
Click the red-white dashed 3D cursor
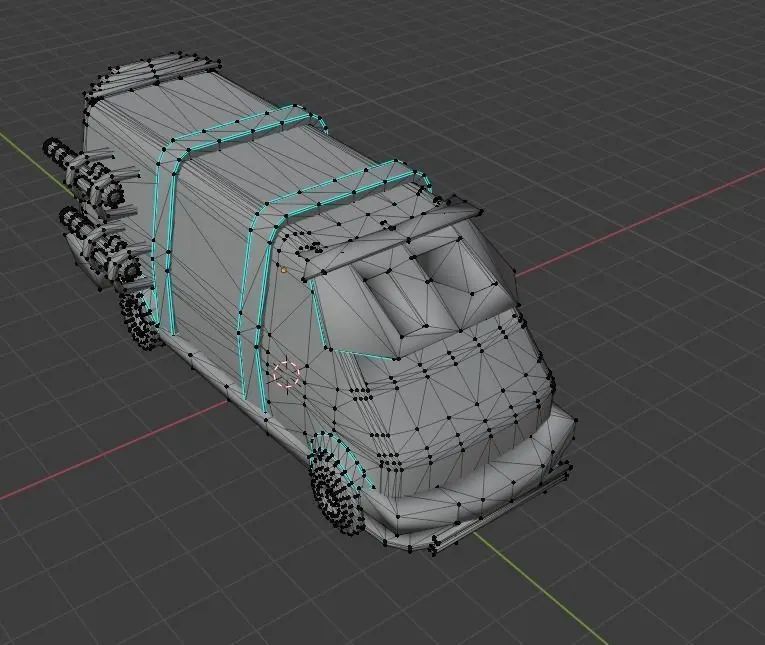click(x=286, y=373)
